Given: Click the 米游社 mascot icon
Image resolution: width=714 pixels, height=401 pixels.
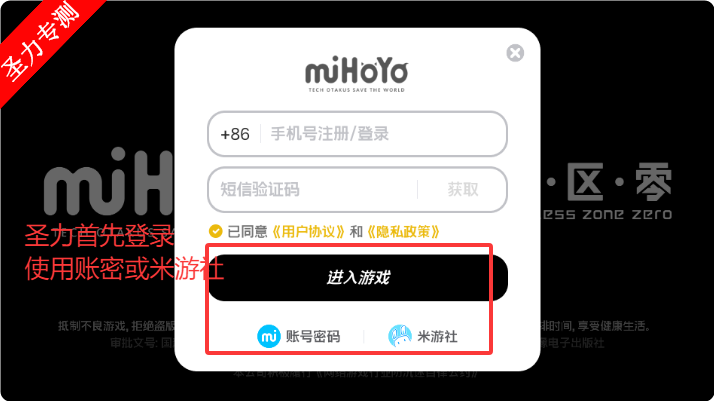Looking at the screenshot, I should [x=400, y=336].
